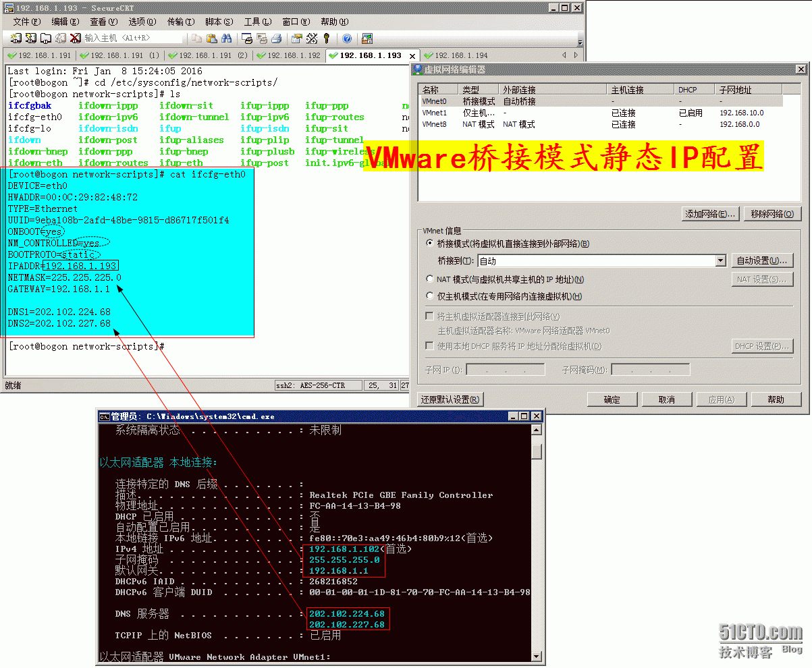Click the 子网 IP input field
The height and width of the screenshot is (668, 812).
[506, 370]
